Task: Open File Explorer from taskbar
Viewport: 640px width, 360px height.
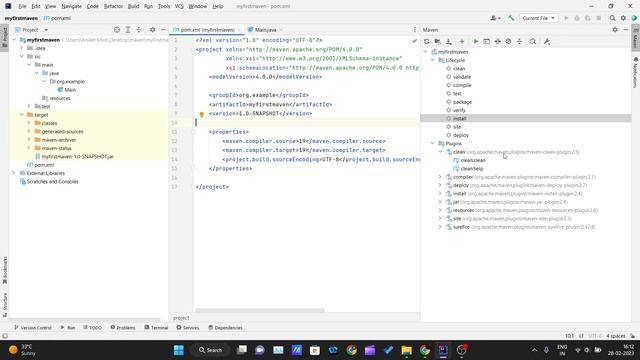Action: (407, 350)
